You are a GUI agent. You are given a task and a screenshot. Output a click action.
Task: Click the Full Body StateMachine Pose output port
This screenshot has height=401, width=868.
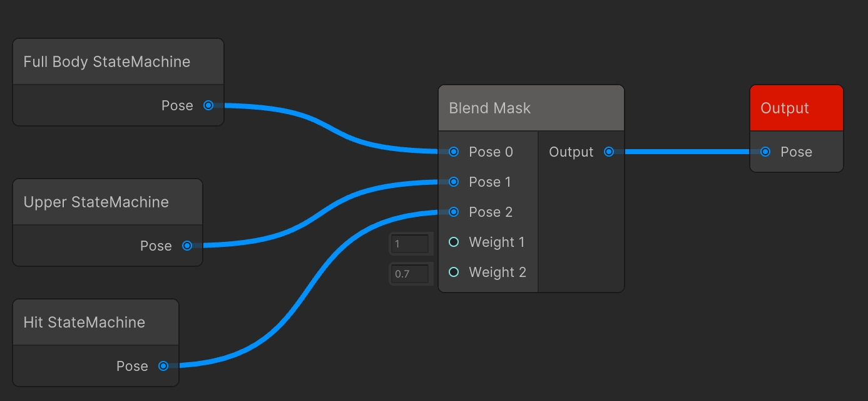coord(208,105)
